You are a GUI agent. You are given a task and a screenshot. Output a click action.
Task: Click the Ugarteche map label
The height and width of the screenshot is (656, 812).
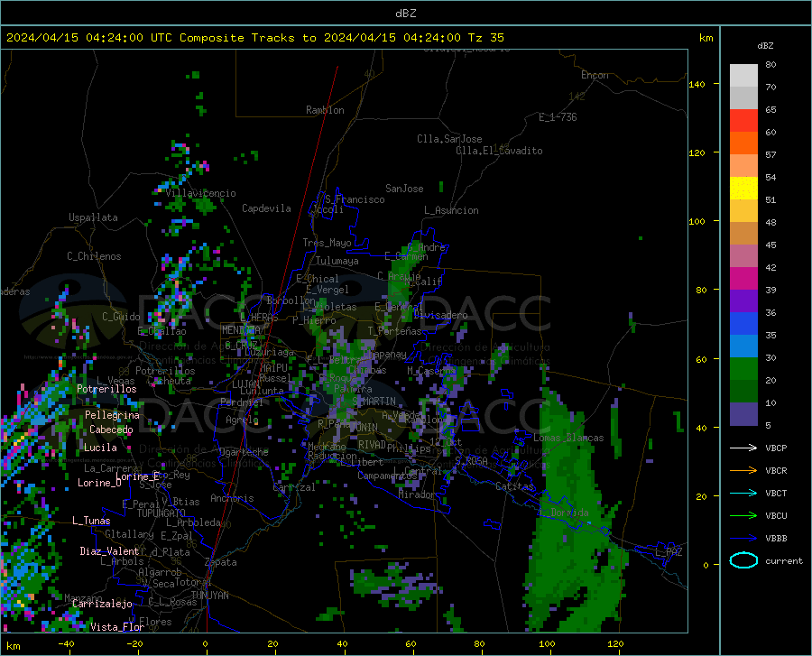point(244,452)
